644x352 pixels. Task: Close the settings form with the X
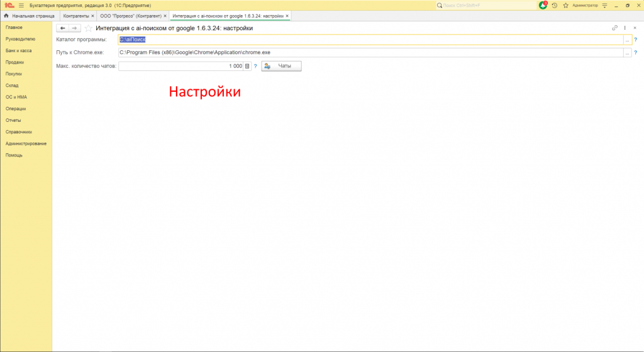635,28
